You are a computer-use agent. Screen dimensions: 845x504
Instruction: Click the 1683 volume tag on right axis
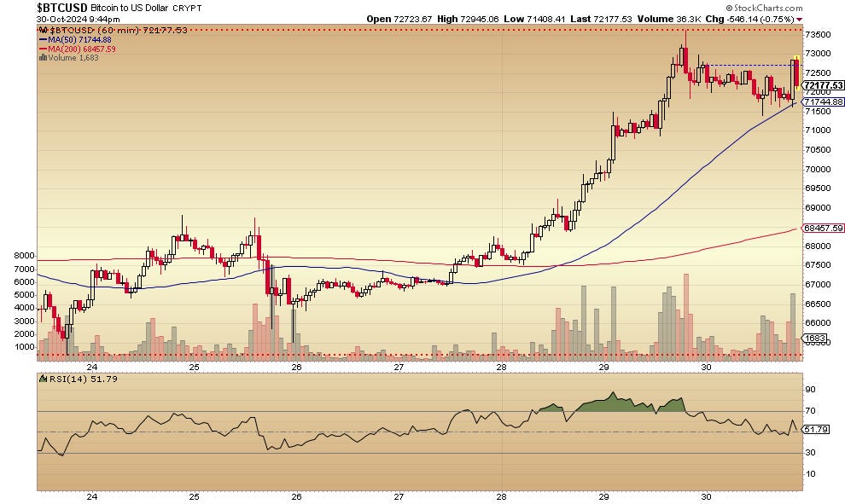click(815, 339)
